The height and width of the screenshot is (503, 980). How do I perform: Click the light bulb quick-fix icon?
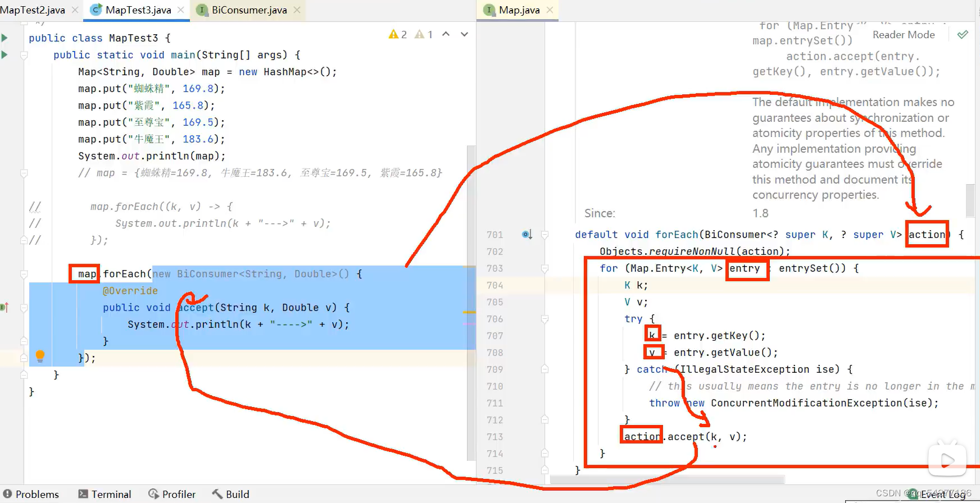40,356
